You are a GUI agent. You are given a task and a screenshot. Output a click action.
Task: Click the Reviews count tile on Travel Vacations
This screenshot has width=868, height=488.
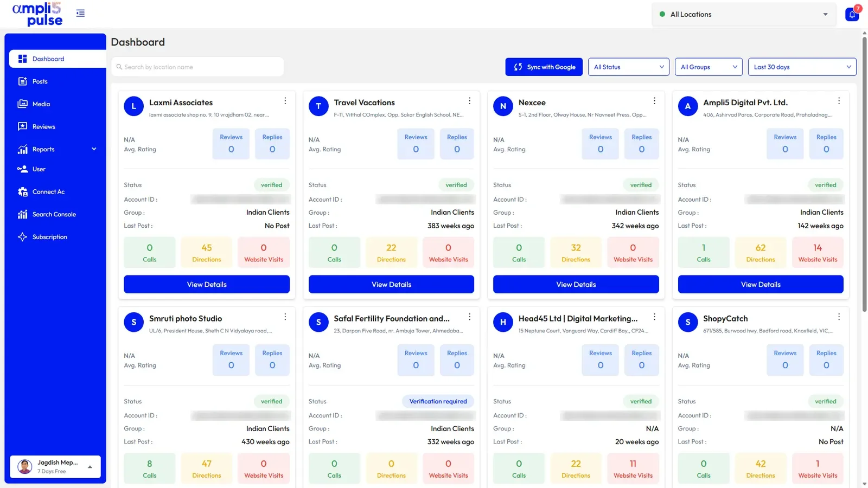tap(416, 144)
